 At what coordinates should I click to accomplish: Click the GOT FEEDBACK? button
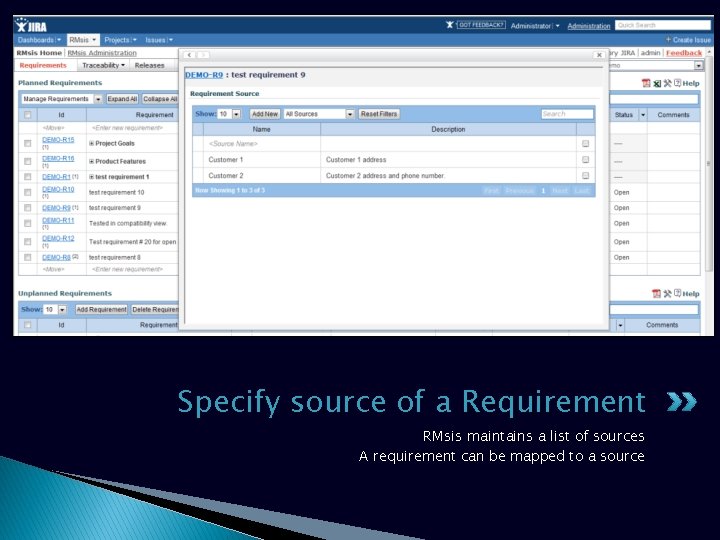pyautogui.click(x=481, y=25)
